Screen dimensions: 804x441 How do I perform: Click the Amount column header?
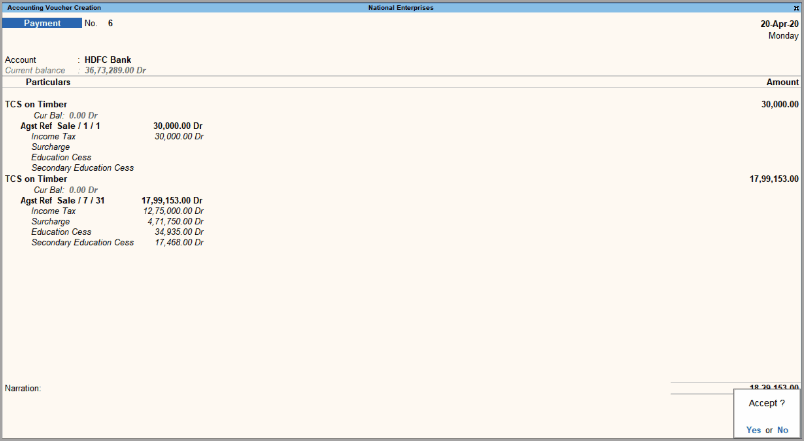[x=782, y=82]
